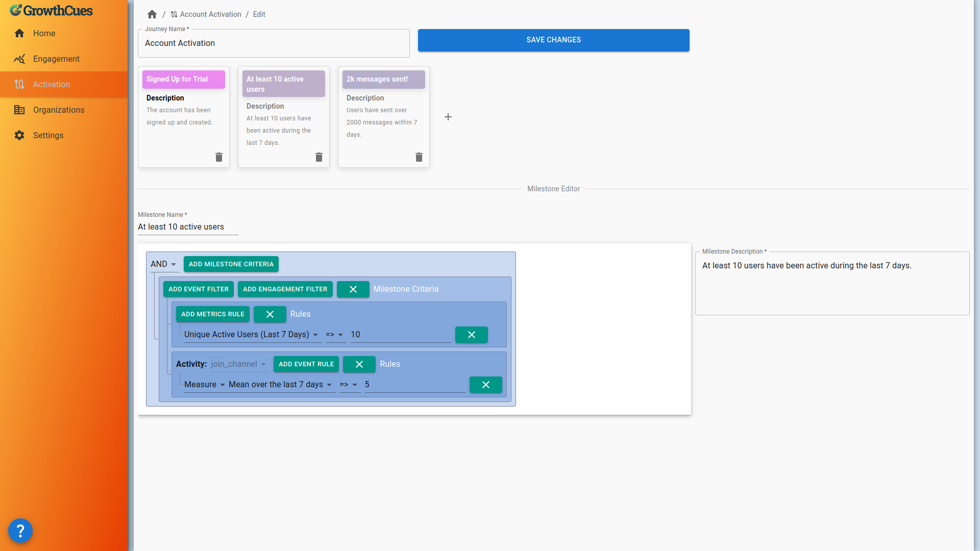Go to Engagement in sidebar
This screenshot has height=551, width=980.
56,59
